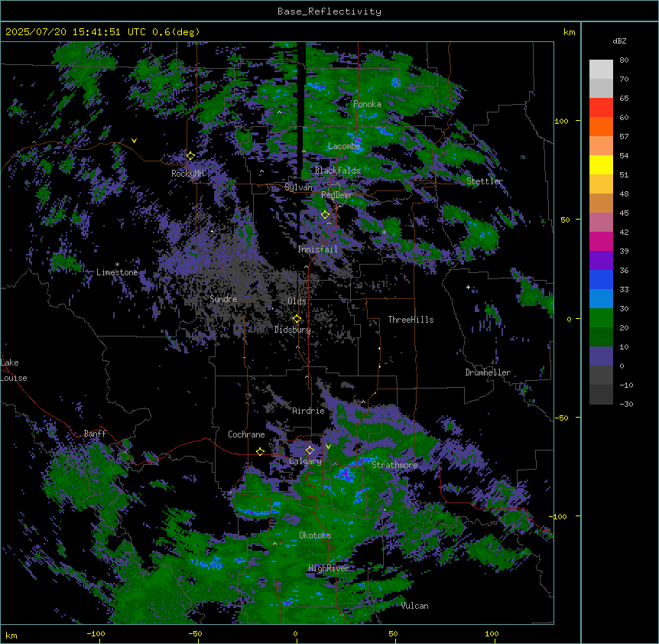659x644 pixels.
Task: Click the ThreeHills town label
Action: [x=411, y=320]
